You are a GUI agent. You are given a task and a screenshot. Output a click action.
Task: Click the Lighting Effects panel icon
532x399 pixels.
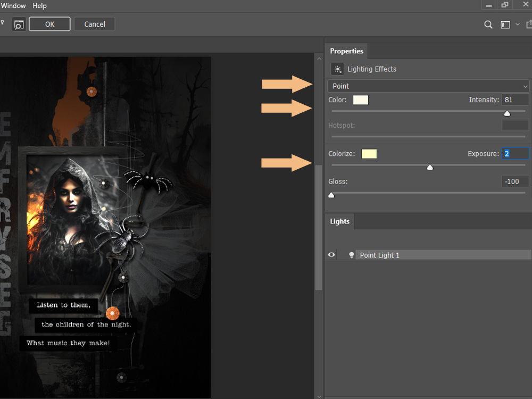[x=337, y=69]
